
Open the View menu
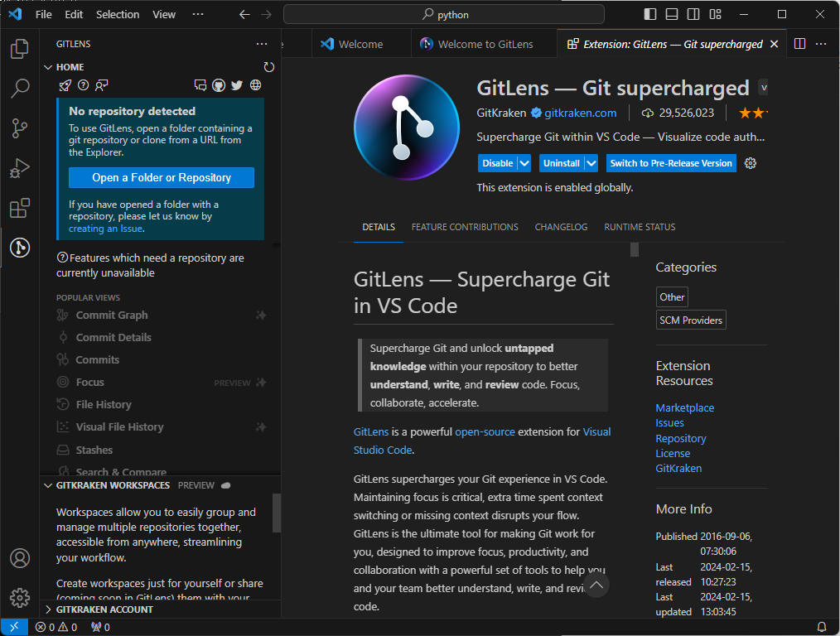163,14
